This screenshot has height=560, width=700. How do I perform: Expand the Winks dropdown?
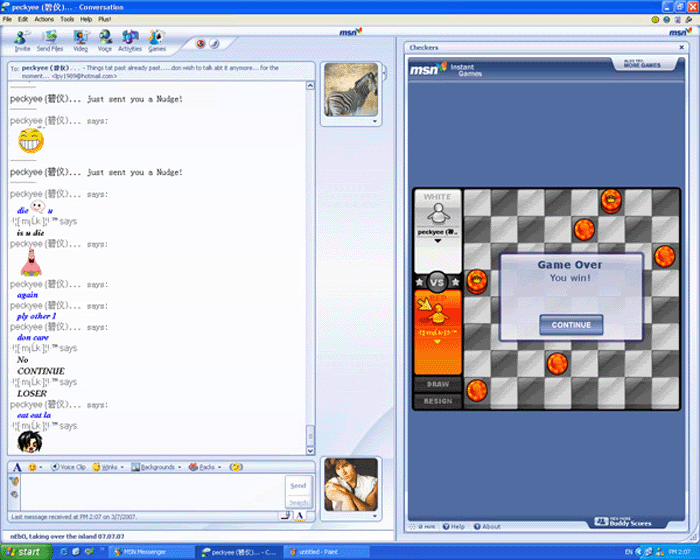pos(122,467)
